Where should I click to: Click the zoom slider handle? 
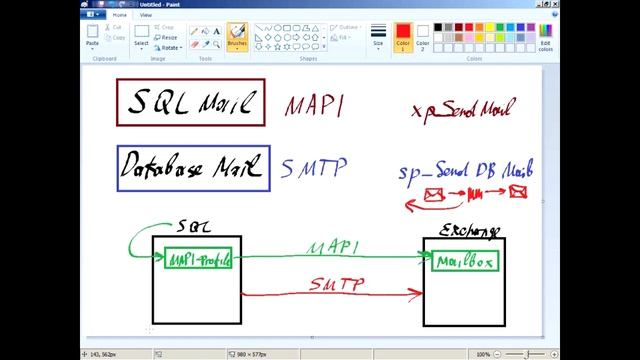tap(527, 354)
